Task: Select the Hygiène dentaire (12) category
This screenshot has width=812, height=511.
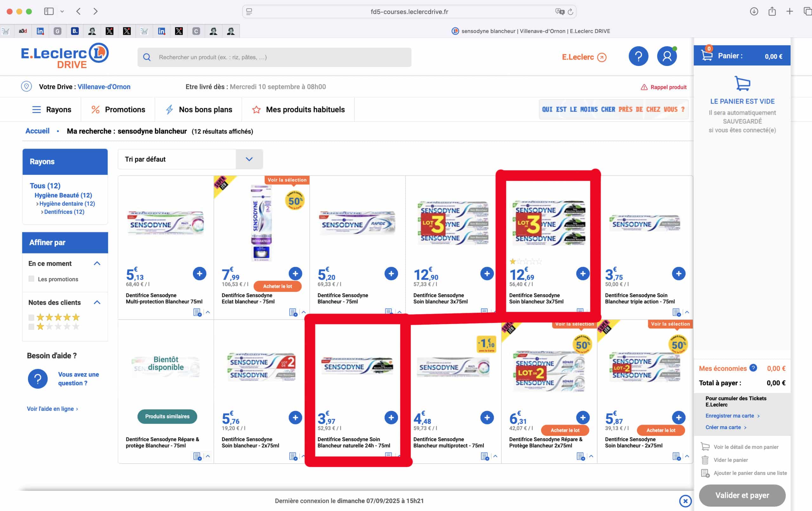Action: (x=67, y=203)
